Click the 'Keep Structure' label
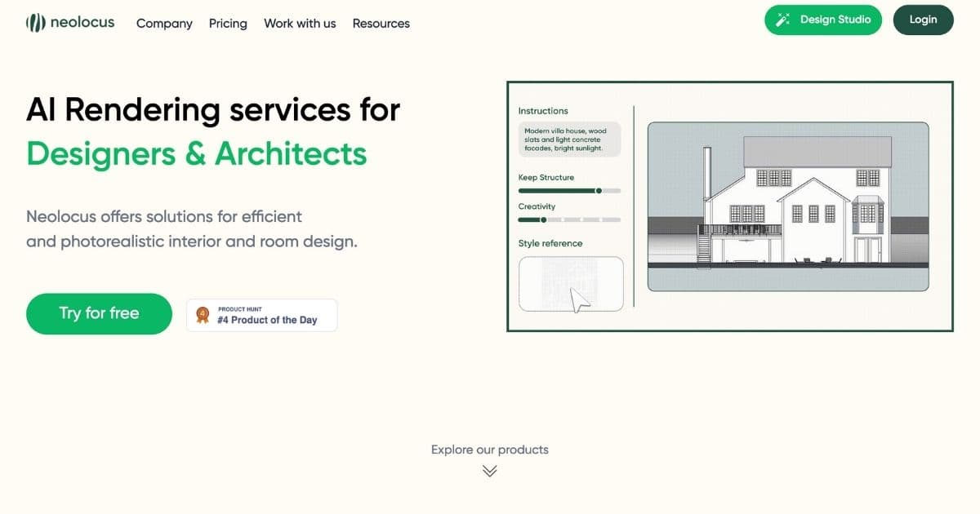This screenshot has width=980, height=514. 546,177
